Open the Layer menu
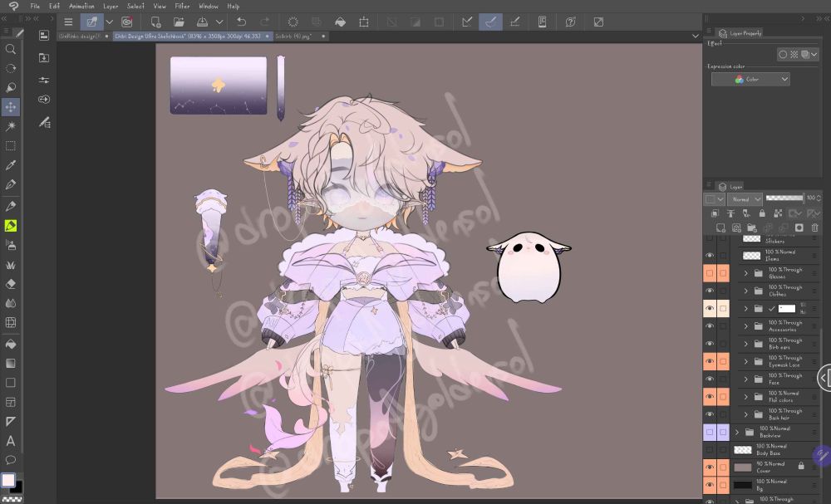The image size is (831, 504). coord(111,6)
